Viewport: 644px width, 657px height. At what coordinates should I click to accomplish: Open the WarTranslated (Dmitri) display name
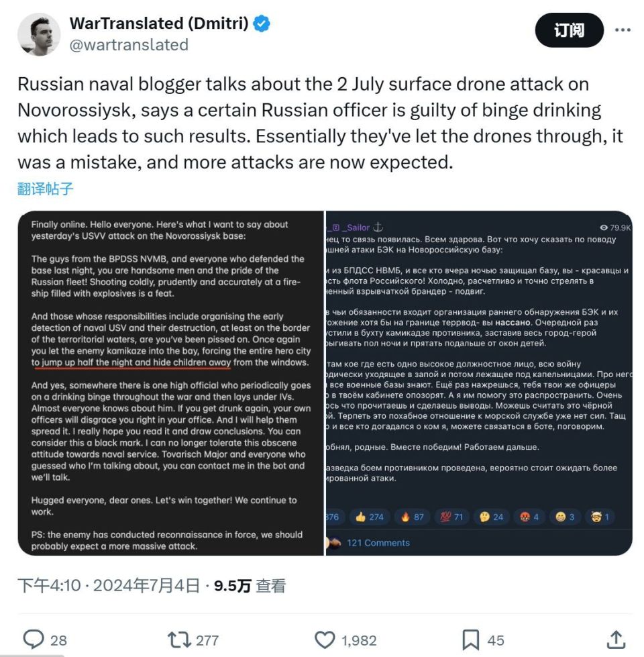[159, 23]
